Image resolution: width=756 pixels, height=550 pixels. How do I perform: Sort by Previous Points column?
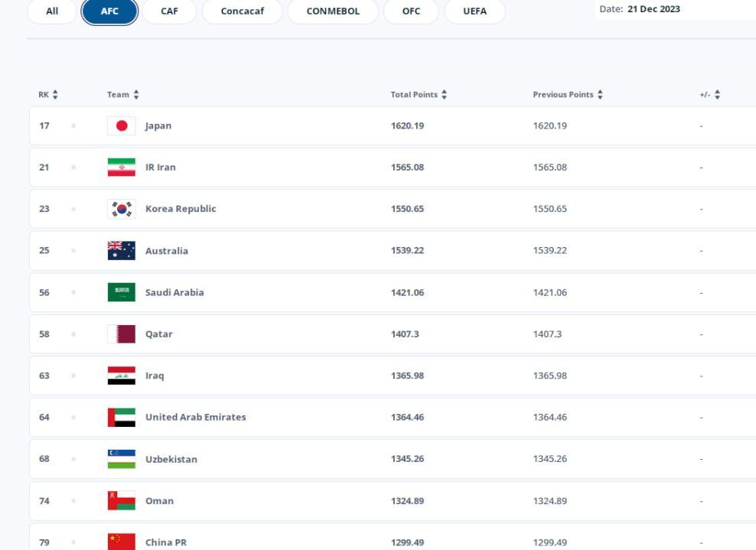point(599,94)
